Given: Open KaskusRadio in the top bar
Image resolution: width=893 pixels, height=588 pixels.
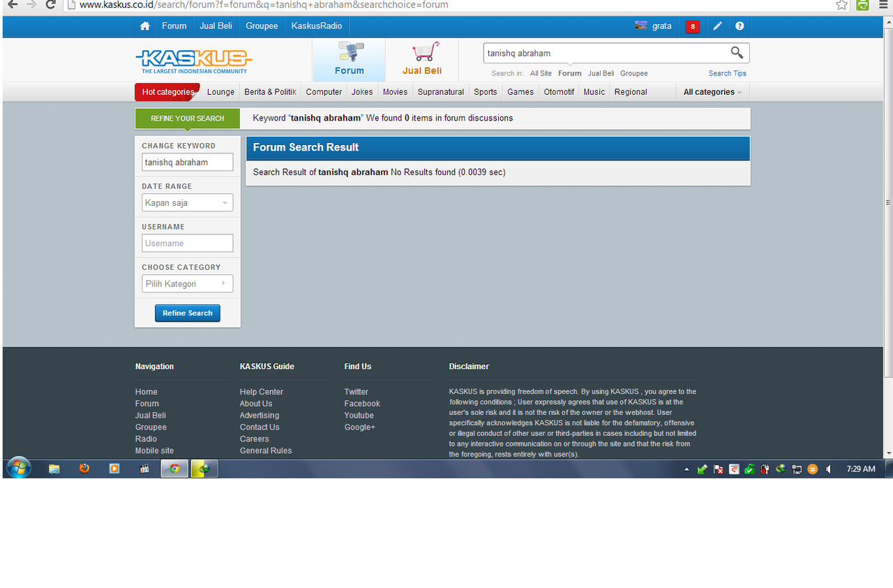Looking at the screenshot, I should tap(317, 26).
